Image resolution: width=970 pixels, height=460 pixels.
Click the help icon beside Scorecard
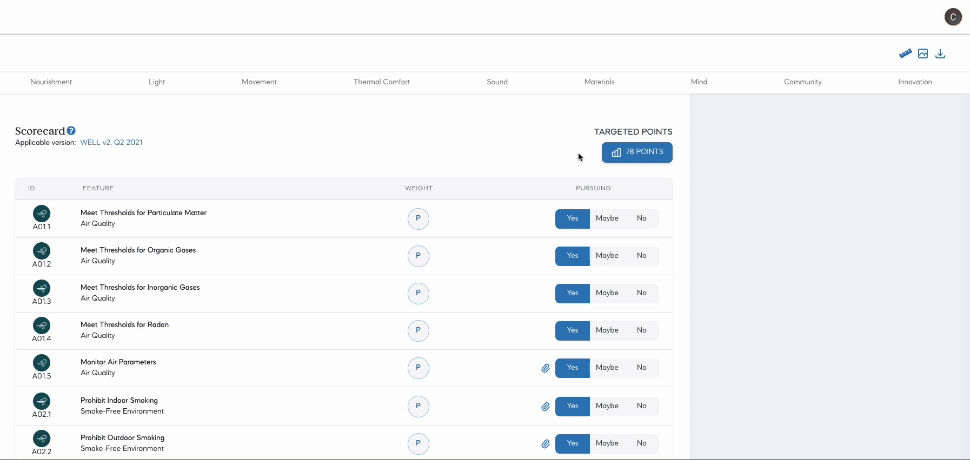pos(71,131)
